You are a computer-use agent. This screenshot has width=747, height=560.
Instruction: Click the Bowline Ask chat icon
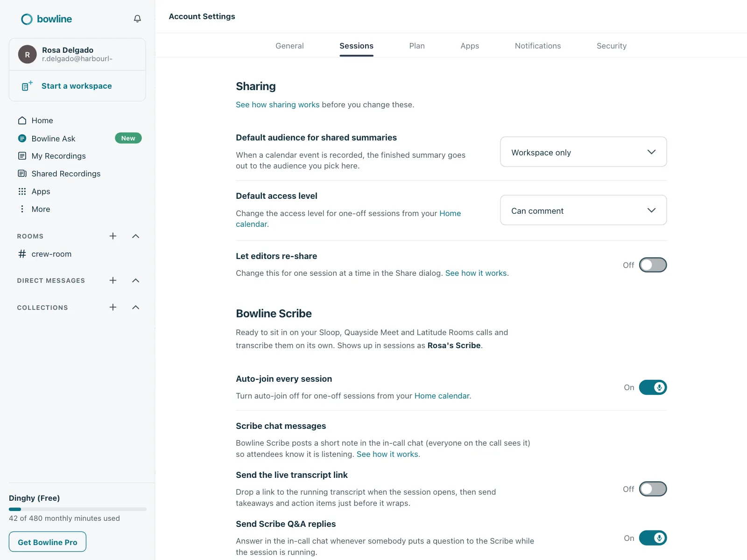[22, 139]
